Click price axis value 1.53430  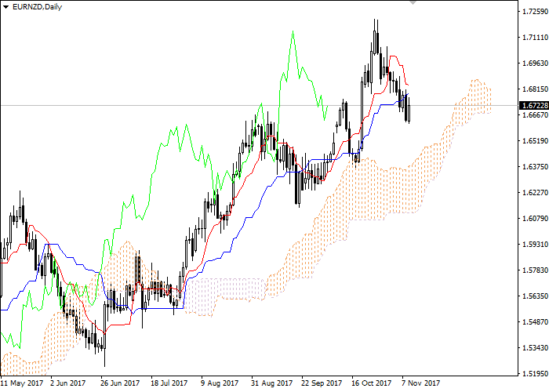[x=535, y=348]
